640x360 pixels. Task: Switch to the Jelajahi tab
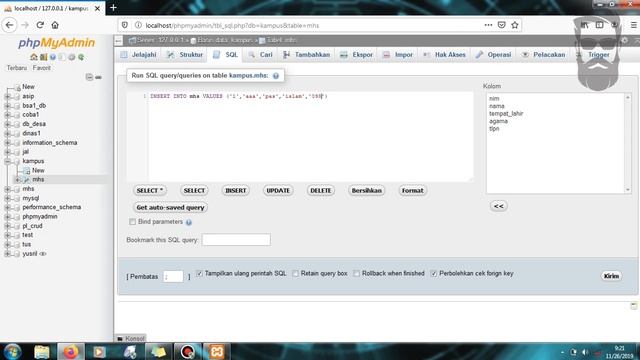(138, 55)
